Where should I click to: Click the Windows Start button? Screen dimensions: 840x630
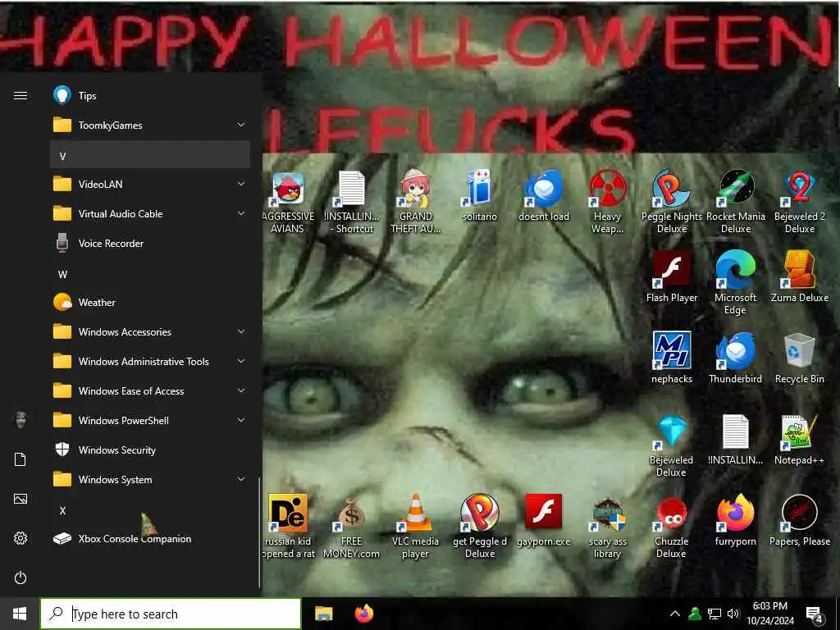(20, 614)
